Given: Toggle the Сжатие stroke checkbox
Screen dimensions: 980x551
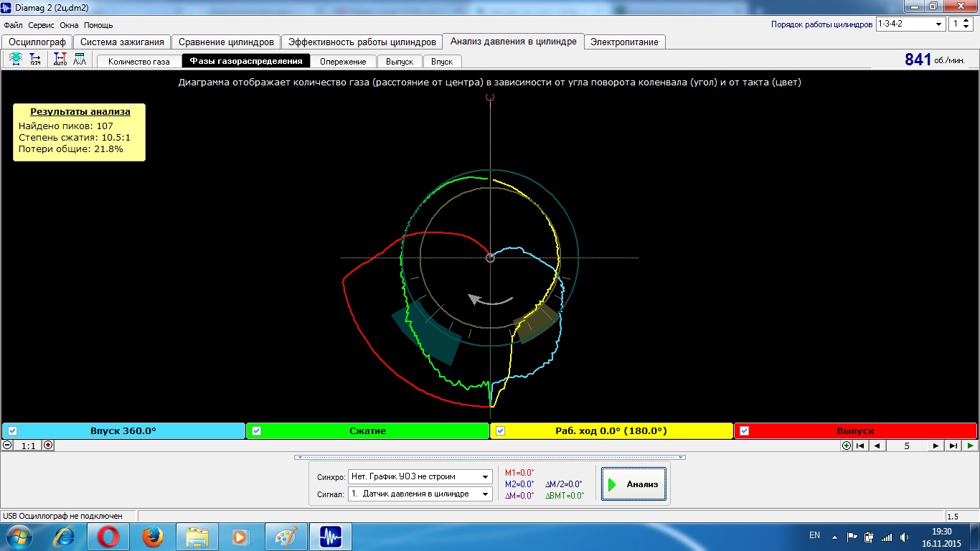Looking at the screenshot, I should 256,431.
